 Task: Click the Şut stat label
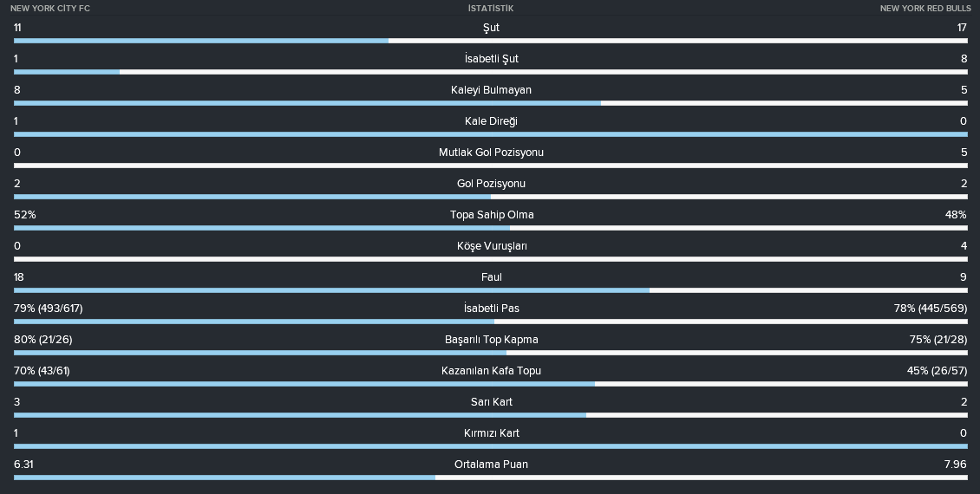491,28
